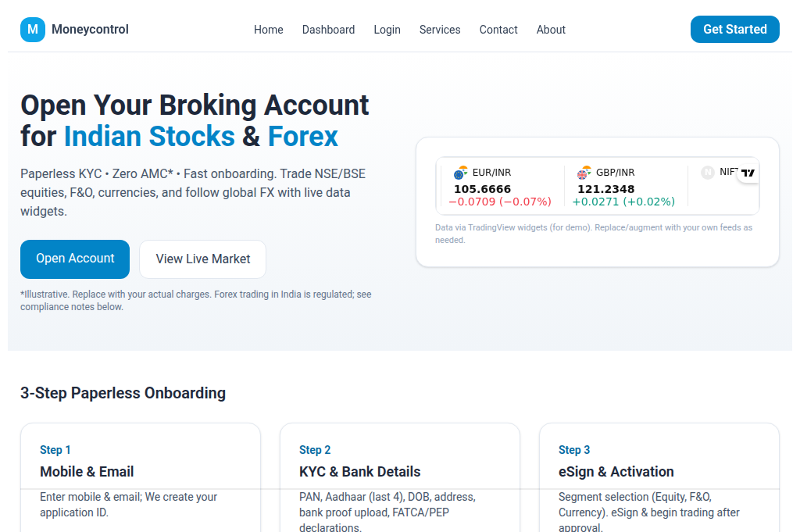Click the Step 3 eSign & Activation card
Screen dimensions: 800x532
coord(659,477)
